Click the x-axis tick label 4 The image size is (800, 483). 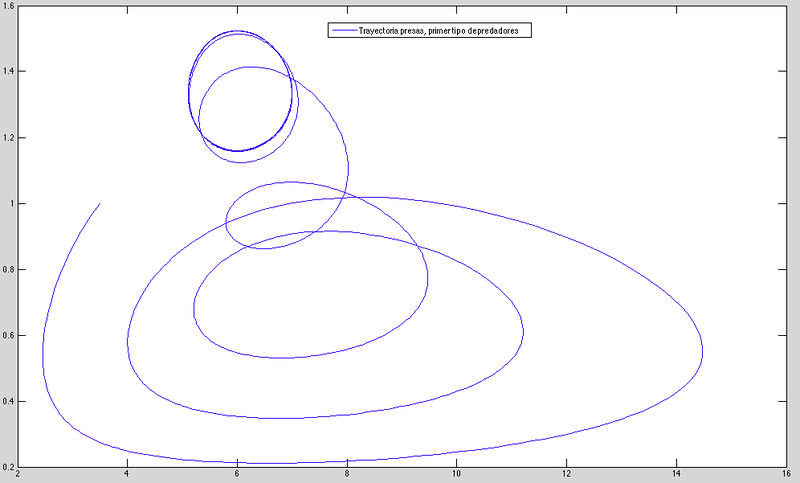pyautogui.click(x=127, y=475)
